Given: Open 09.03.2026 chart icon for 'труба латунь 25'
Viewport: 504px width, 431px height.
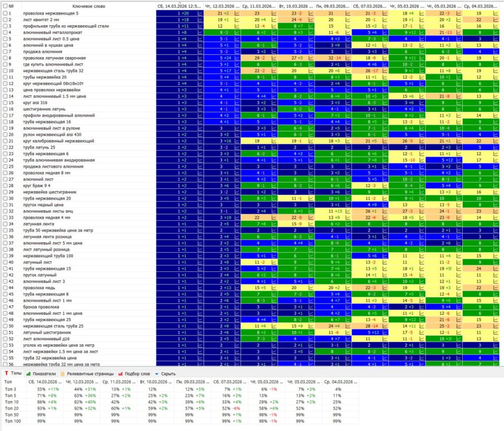Looking at the screenshot, I should pos(348,147).
